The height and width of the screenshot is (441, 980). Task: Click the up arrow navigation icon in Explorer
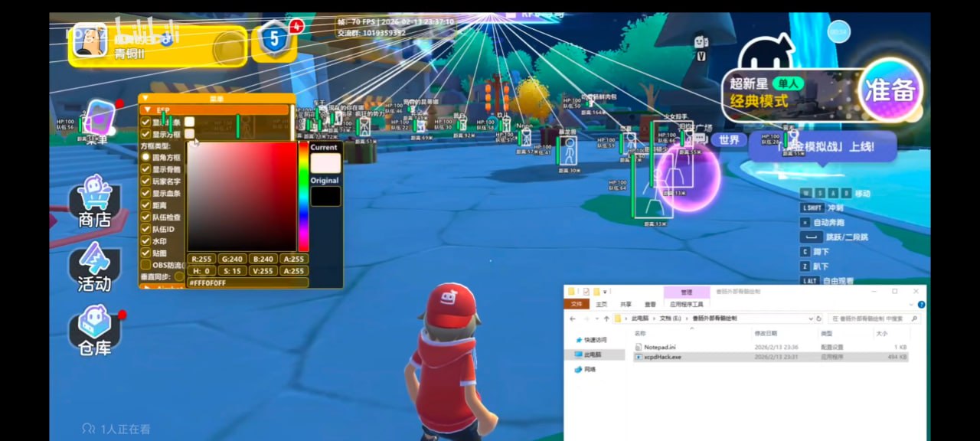606,318
